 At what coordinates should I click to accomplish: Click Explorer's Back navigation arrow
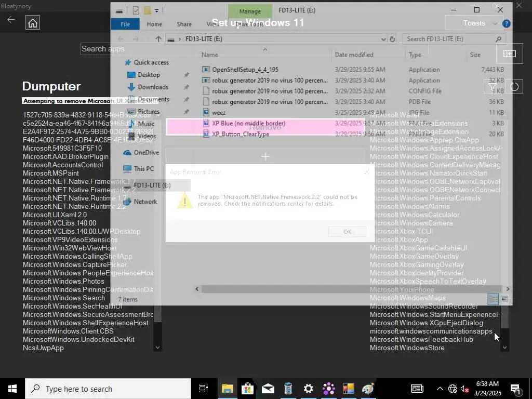coord(121,39)
